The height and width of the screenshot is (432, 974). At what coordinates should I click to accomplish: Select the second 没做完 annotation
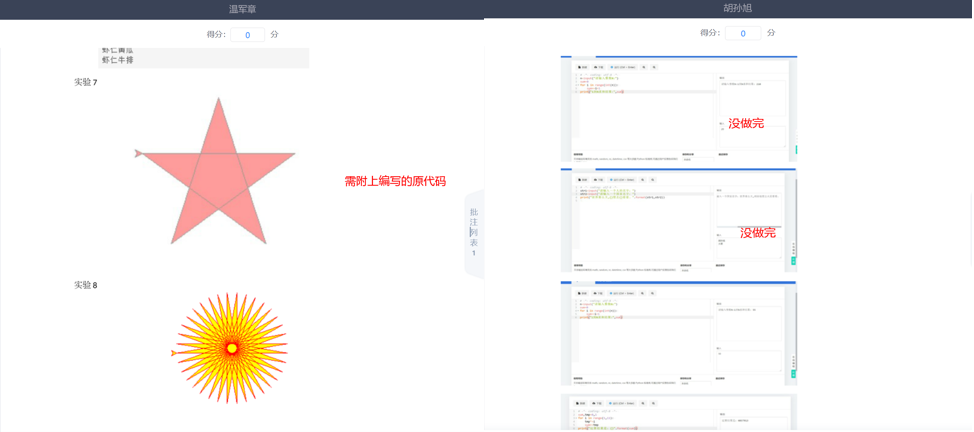click(x=757, y=233)
